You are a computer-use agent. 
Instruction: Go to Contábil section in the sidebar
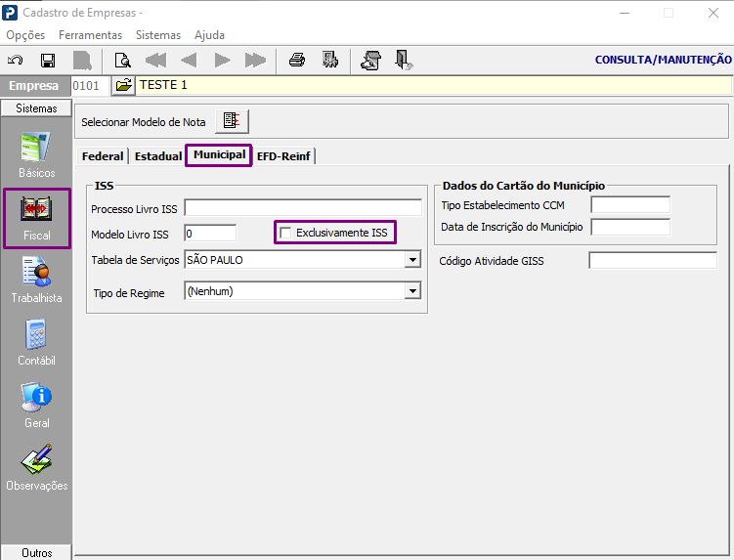[x=36, y=344]
